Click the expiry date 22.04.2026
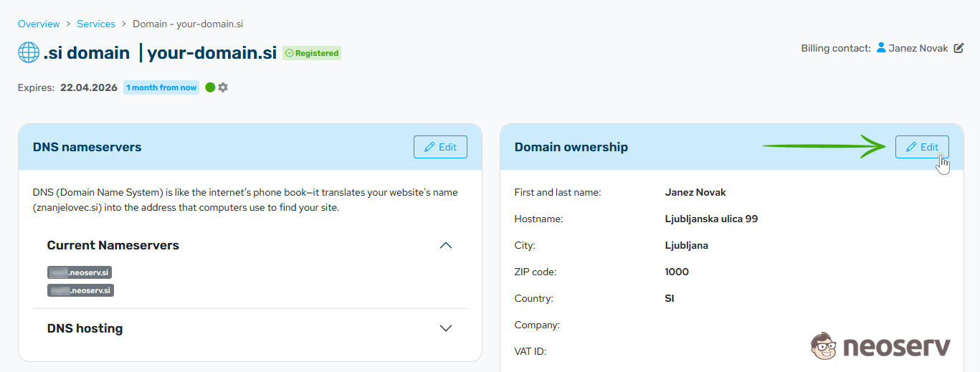Screen dimensions: 980x372 [x=89, y=87]
